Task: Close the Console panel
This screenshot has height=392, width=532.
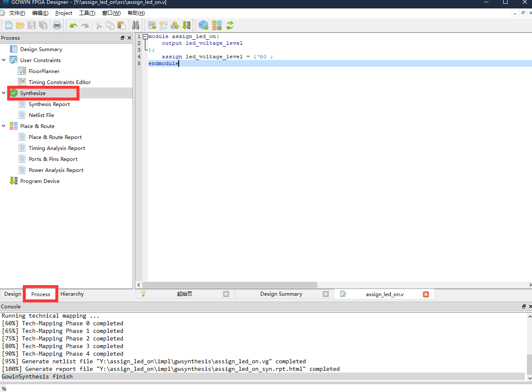Action: pos(530,307)
